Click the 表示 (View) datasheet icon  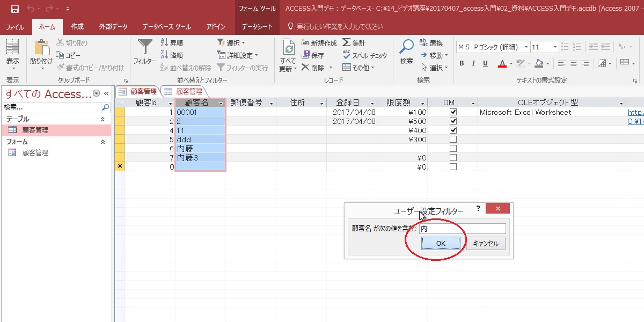(12, 47)
